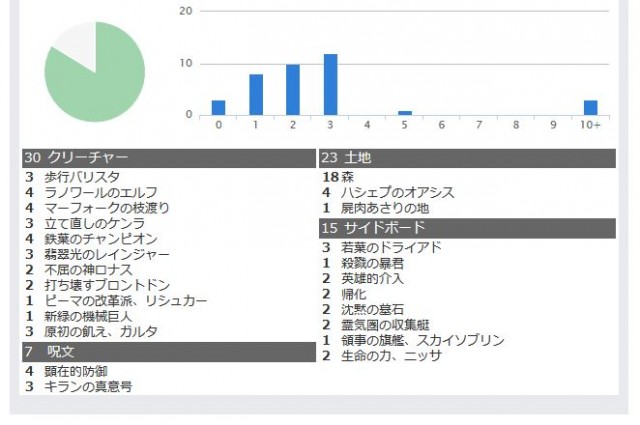This screenshot has height=425, width=640.
Task: Select the 生命の力、ニッサ sideboard card
Action: pos(391,356)
